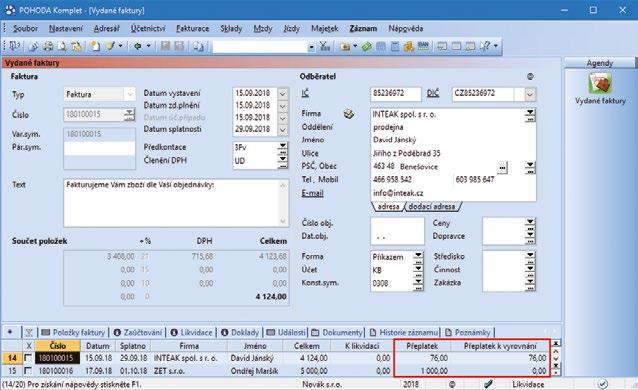This screenshot has width=638, height=390.
Task: Click the new record document icon
Action: 95,46
